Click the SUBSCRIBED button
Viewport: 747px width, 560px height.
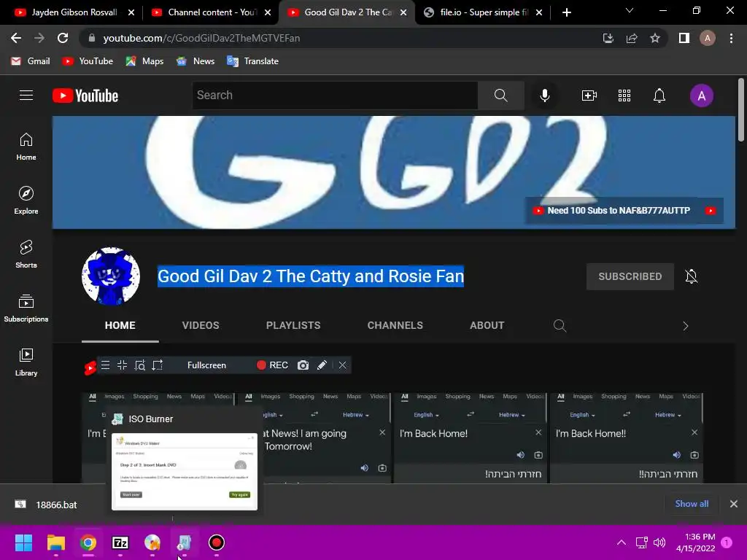tap(630, 276)
